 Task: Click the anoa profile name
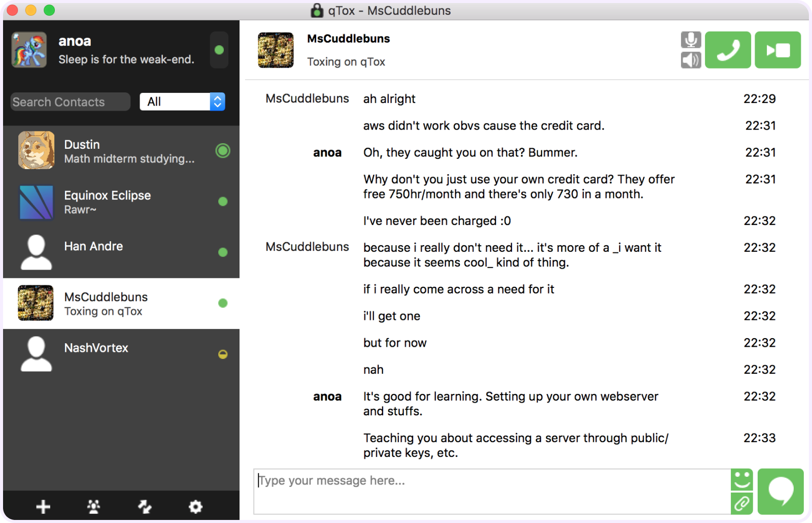pos(75,41)
